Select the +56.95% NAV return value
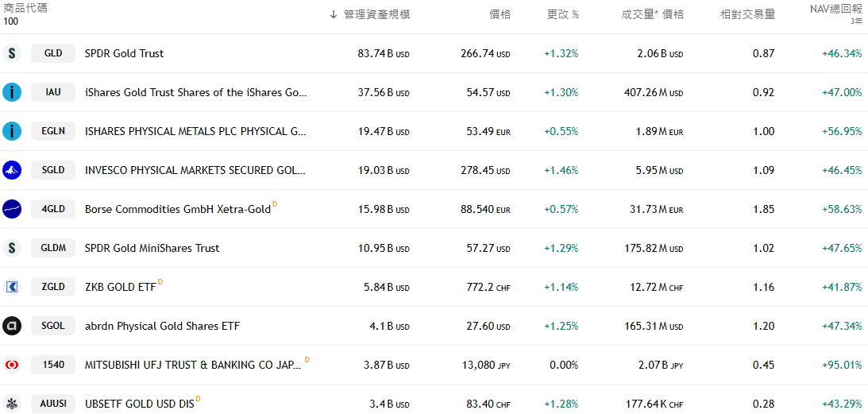Screen dimensions: 868x414 click(x=842, y=131)
